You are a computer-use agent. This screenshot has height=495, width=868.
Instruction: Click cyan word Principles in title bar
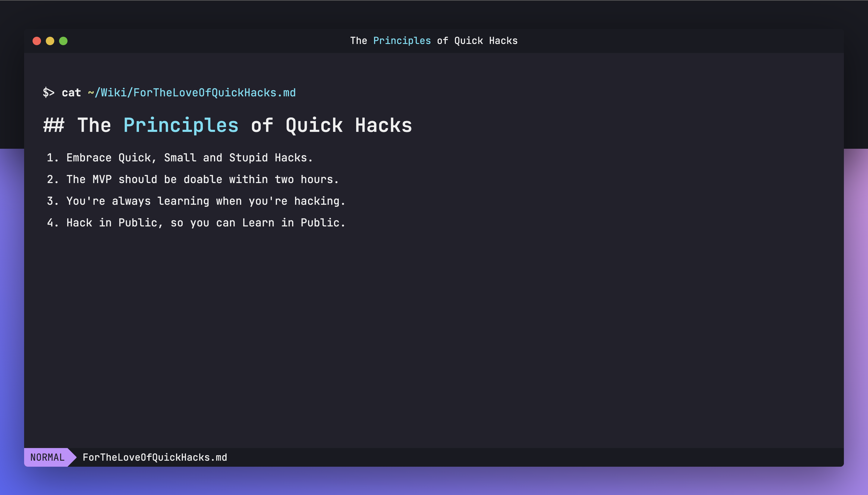tap(402, 41)
